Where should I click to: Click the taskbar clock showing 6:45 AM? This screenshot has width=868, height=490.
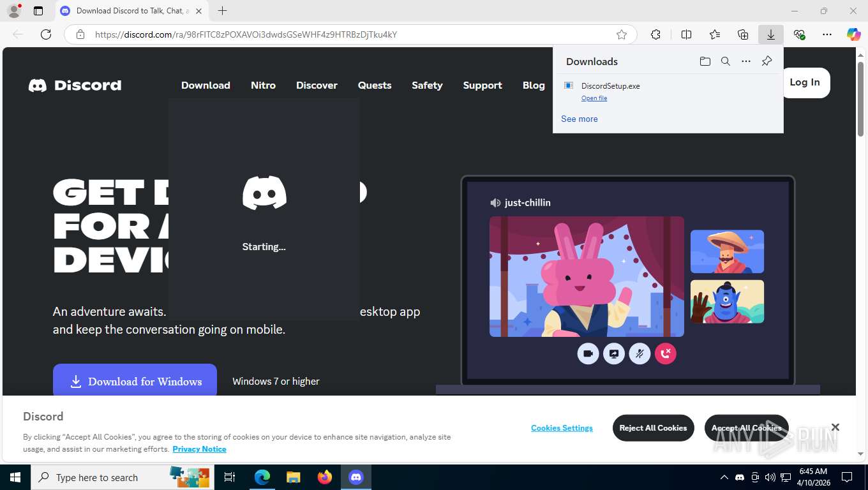pyautogui.click(x=813, y=477)
